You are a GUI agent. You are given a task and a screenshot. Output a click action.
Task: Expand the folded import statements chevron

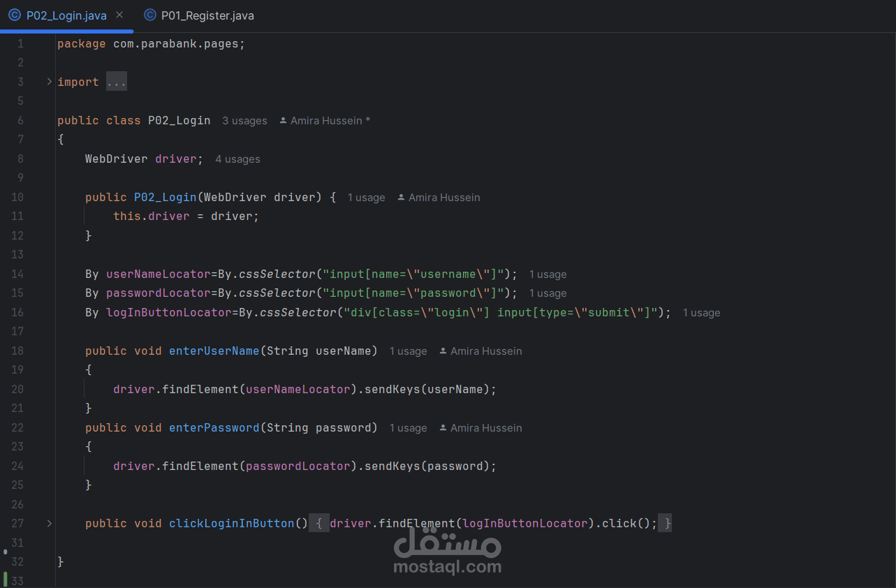tap(49, 82)
